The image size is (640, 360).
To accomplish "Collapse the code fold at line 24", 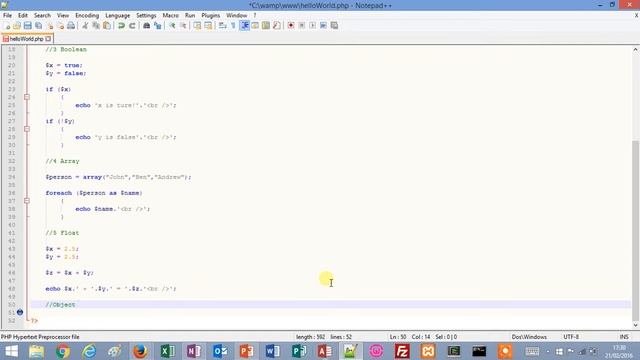I will tap(27, 97).
